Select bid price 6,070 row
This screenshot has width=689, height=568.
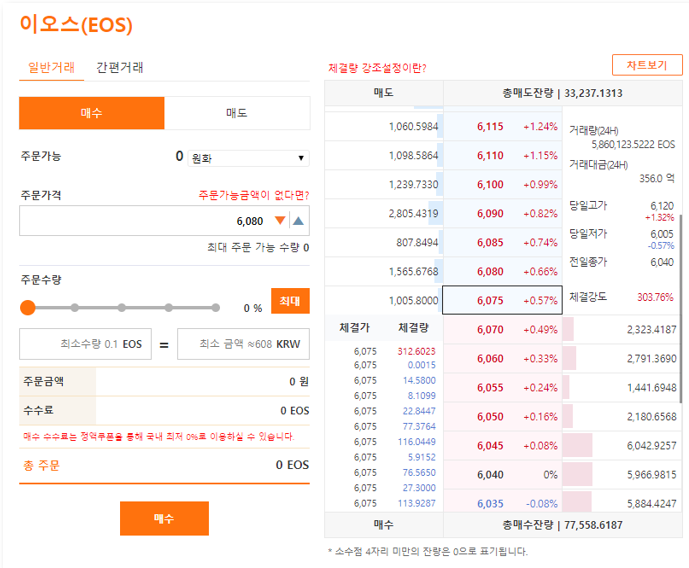coord(503,329)
